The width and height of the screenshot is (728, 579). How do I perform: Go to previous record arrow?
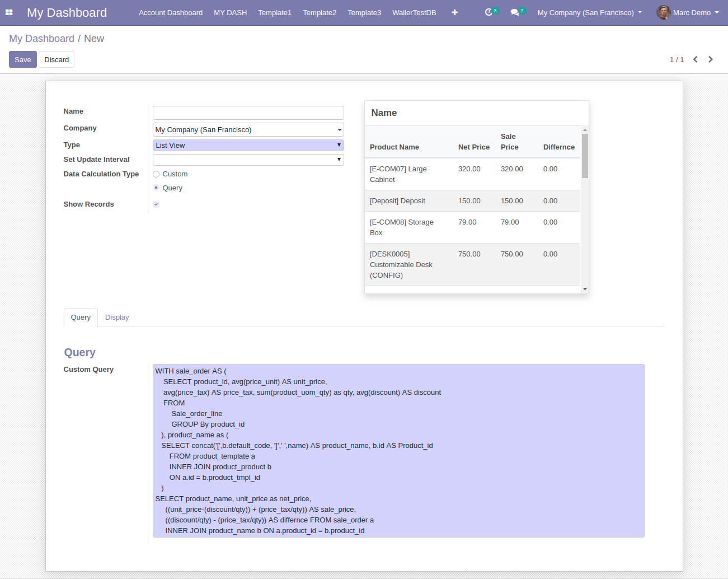click(x=695, y=59)
